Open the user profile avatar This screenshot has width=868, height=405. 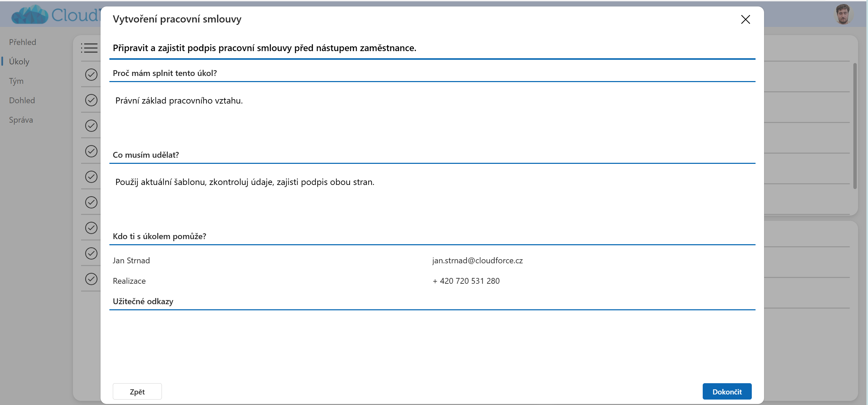843,14
